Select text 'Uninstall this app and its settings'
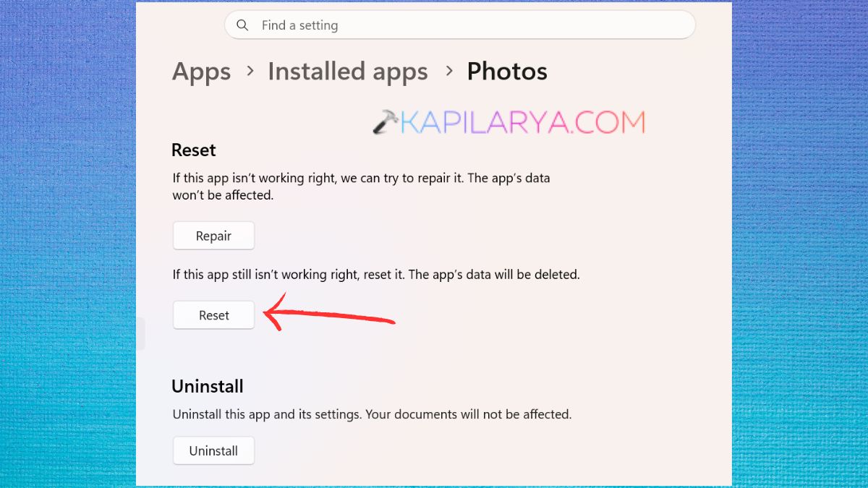This screenshot has height=488, width=868. 267,414
